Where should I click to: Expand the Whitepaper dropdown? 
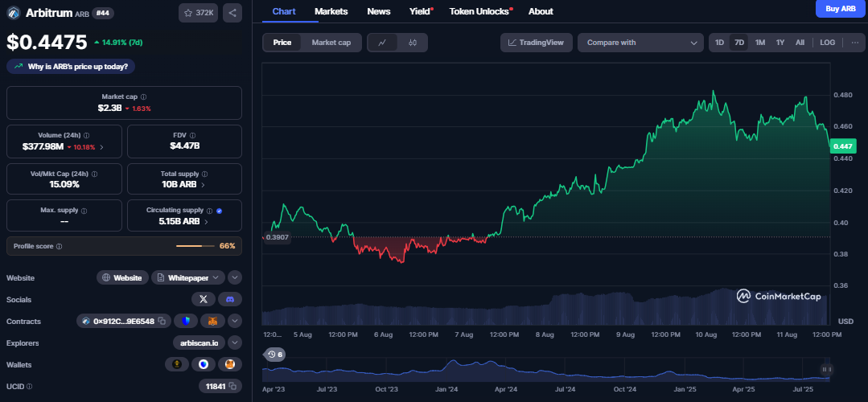188,277
